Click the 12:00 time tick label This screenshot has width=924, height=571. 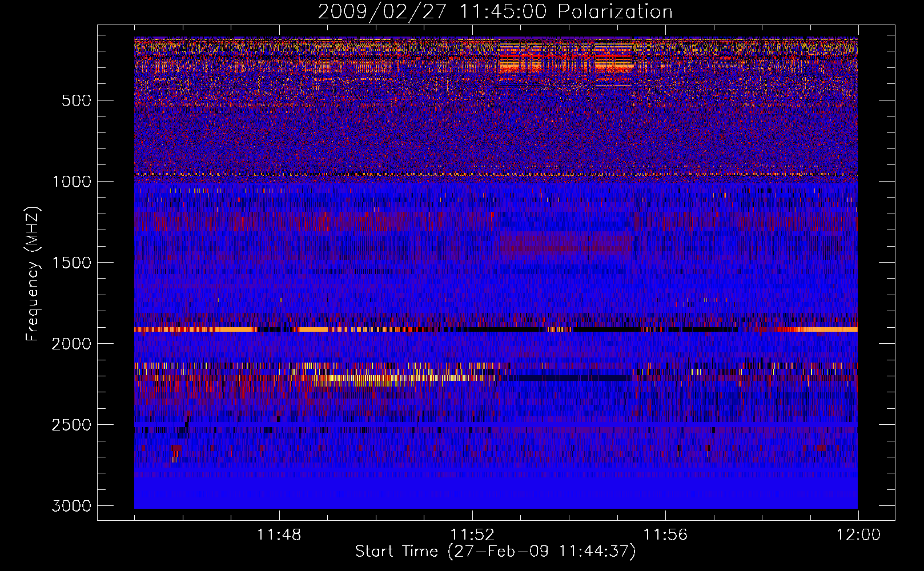858,535
